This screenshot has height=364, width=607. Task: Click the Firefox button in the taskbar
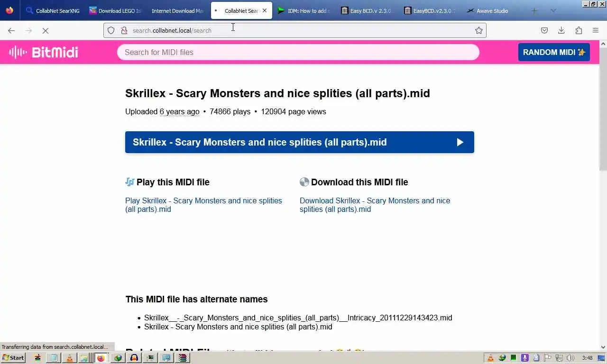tap(101, 358)
